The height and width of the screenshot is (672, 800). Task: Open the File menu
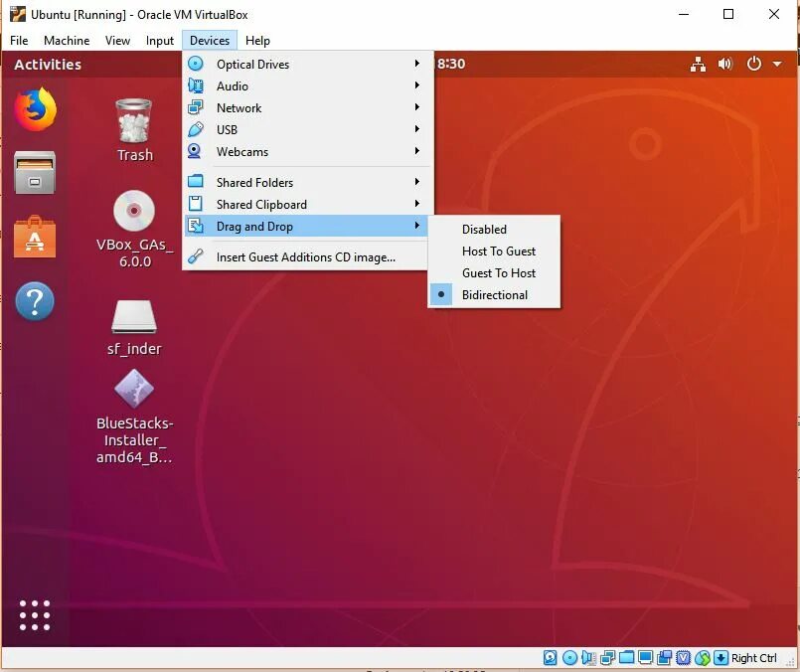pyautogui.click(x=19, y=41)
